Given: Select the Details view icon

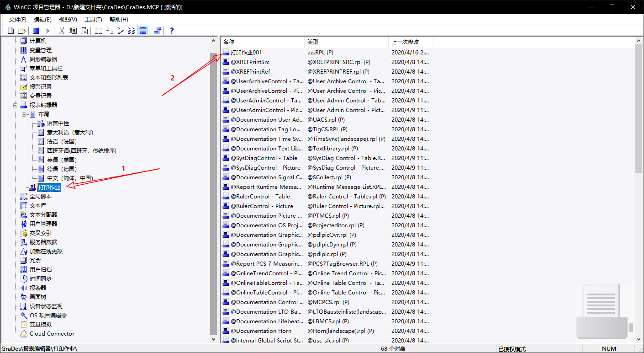Looking at the screenshot, I should coord(143,31).
